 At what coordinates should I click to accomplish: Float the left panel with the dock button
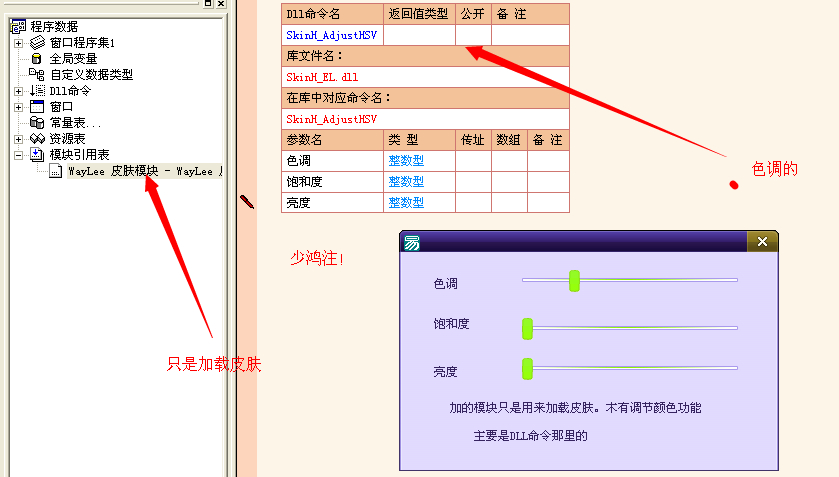click(x=208, y=3)
